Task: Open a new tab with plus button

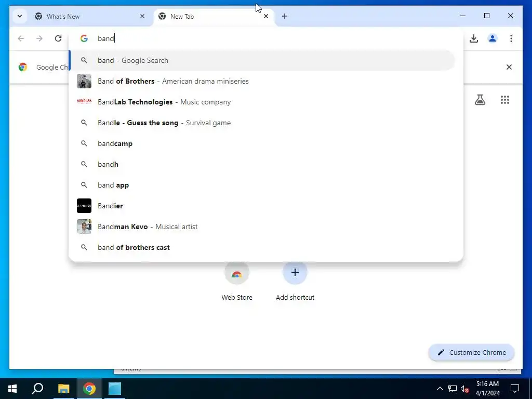Action: 284,16
